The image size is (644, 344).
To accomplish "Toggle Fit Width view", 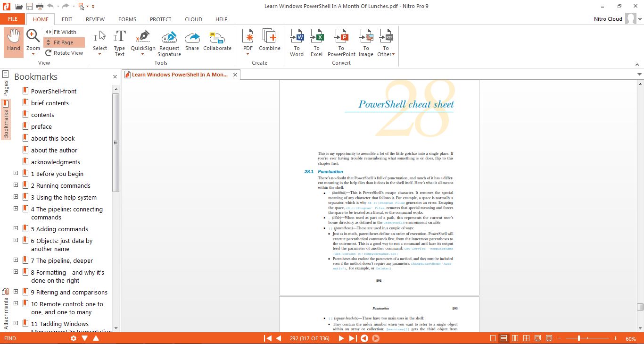I will [60, 32].
